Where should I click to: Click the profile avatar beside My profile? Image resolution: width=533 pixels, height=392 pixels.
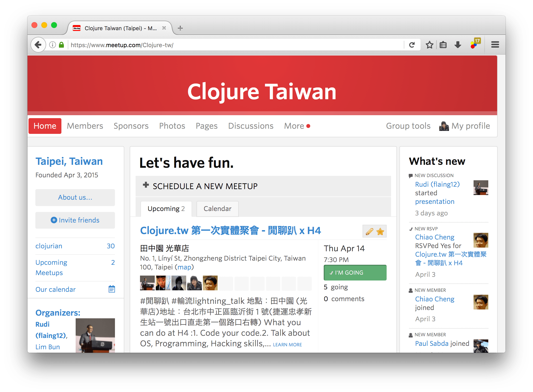(444, 126)
